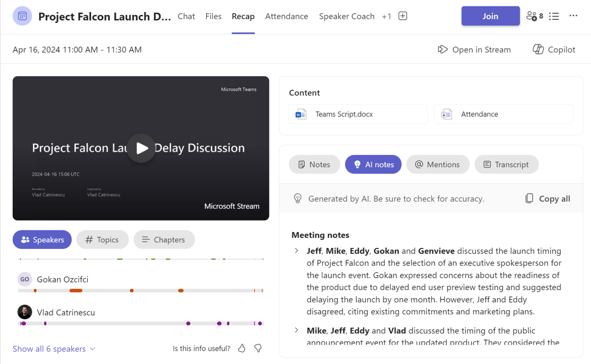Click the agenda list icon in header
The image size is (591, 364).
tap(554, 16)
